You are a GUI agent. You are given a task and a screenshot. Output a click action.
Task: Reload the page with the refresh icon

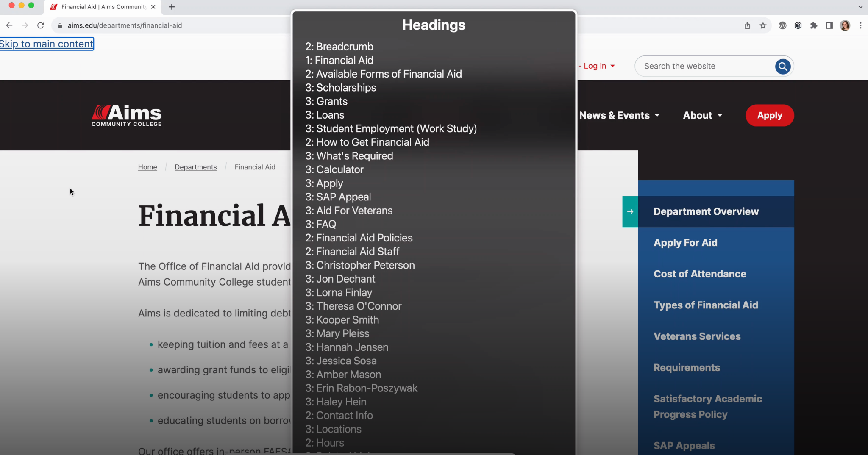pyautogui.click(x=41, y=25)
